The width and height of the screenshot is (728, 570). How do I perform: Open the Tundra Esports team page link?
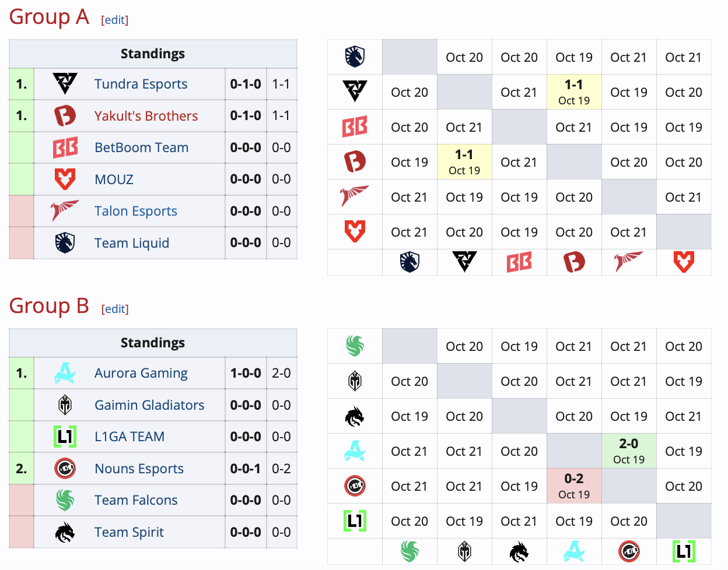pos(141,84)
